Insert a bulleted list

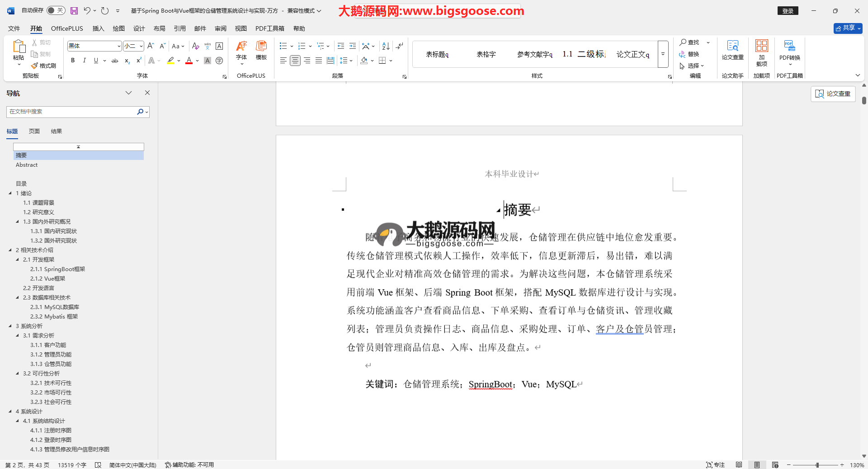tap(283, 46)
